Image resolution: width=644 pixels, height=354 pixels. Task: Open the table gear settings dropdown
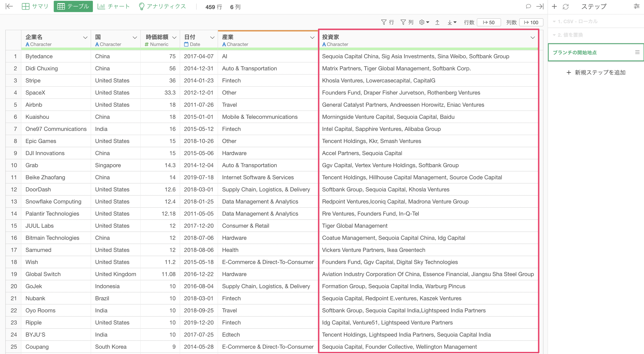tap(424, 22)
